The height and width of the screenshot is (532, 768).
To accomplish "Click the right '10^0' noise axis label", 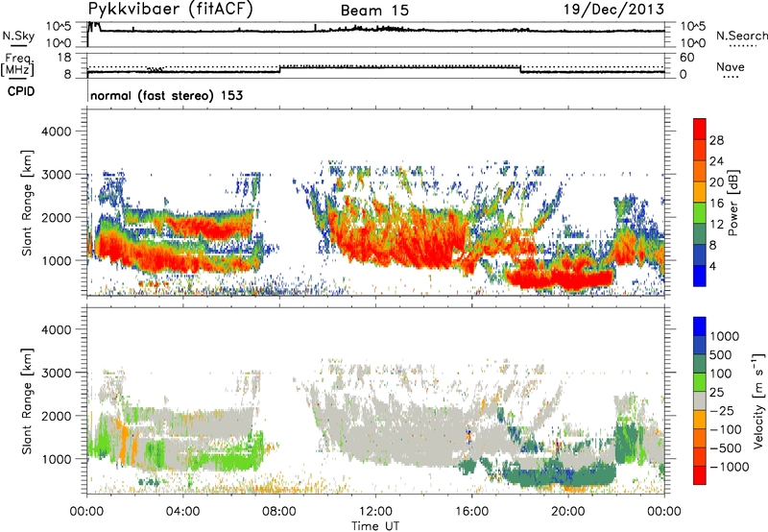I will point(692,43).
